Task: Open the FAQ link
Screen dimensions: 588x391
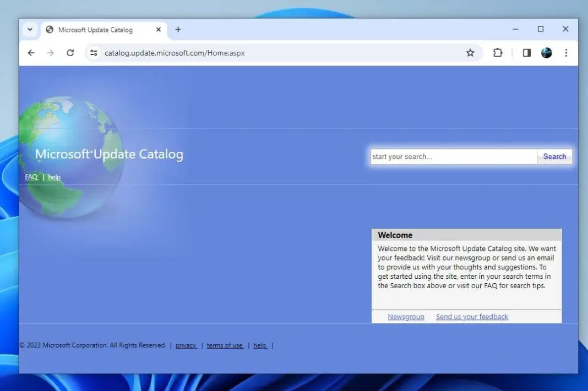Action: click(x=31, y=177)
